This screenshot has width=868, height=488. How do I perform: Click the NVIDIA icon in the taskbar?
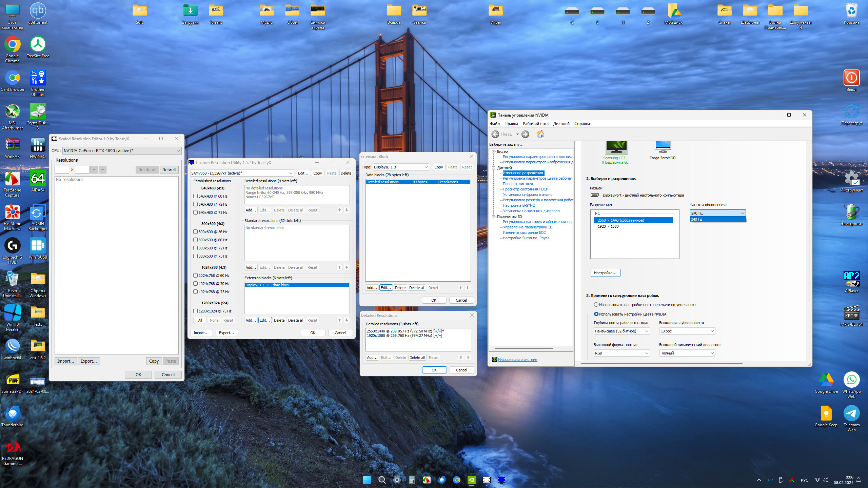pyautogui.click(x=471, y=480)
